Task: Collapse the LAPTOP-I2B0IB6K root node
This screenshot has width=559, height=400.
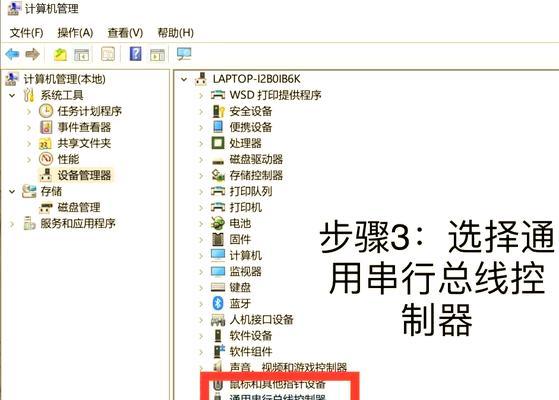Action: tap(184, 79)
